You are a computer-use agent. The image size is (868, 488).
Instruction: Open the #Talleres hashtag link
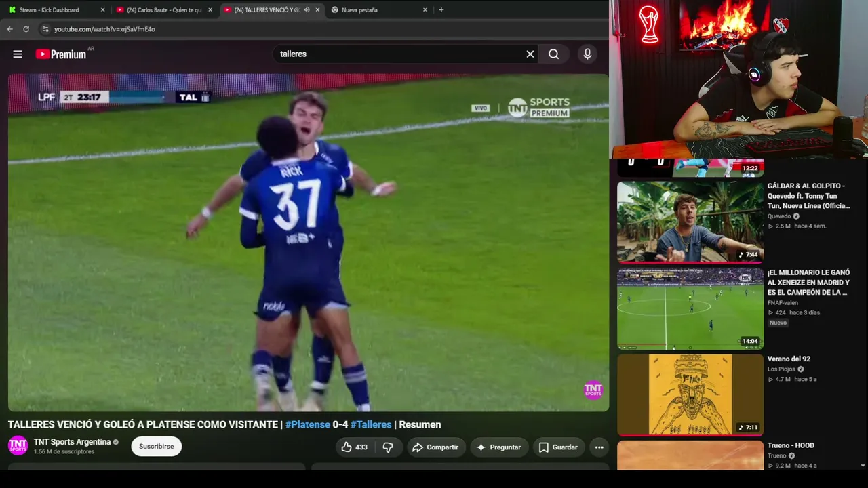[x=371, y=424]
